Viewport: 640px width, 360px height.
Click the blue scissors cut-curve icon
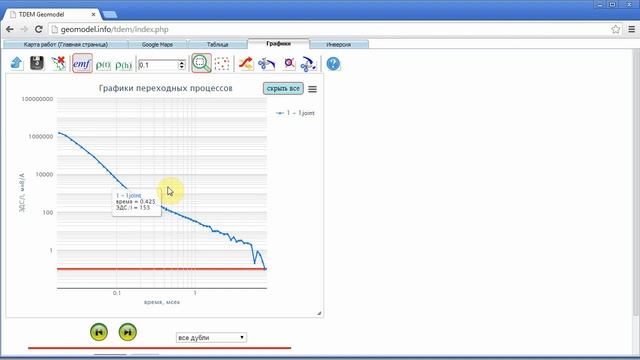(x=267, y=64)
